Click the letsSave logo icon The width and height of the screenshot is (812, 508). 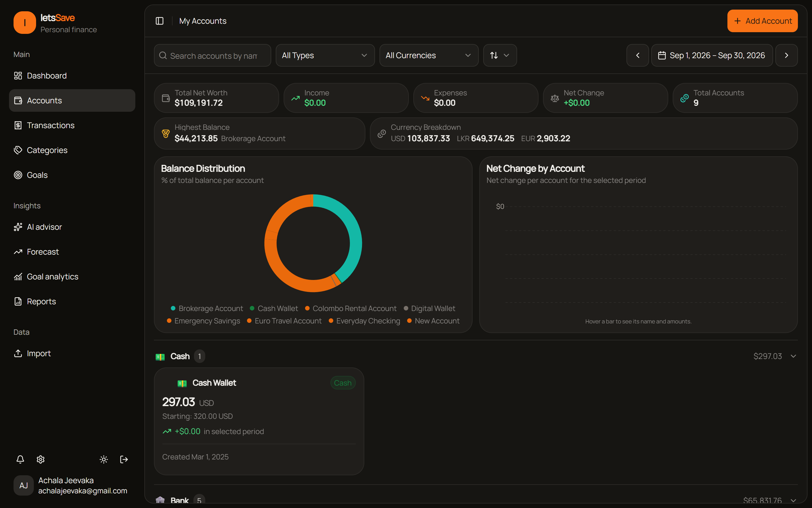[x=25, y=23]
